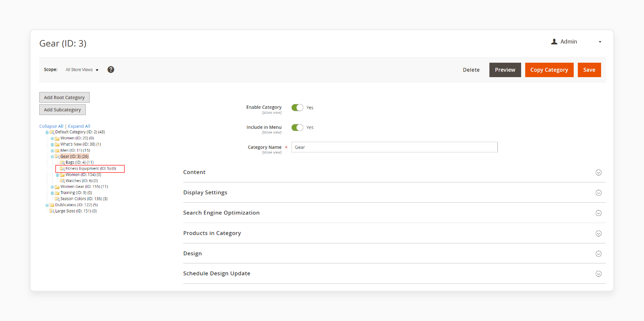Click the help question mark icon

tap(111, 70)
